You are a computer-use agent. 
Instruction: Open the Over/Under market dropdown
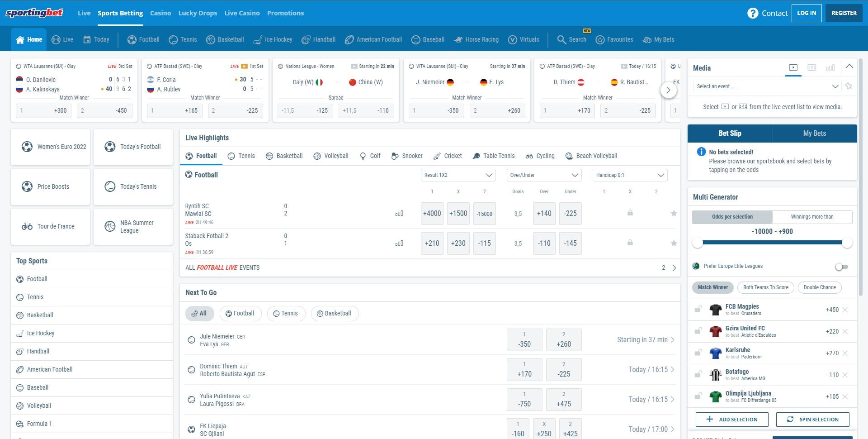click(544, 175)
